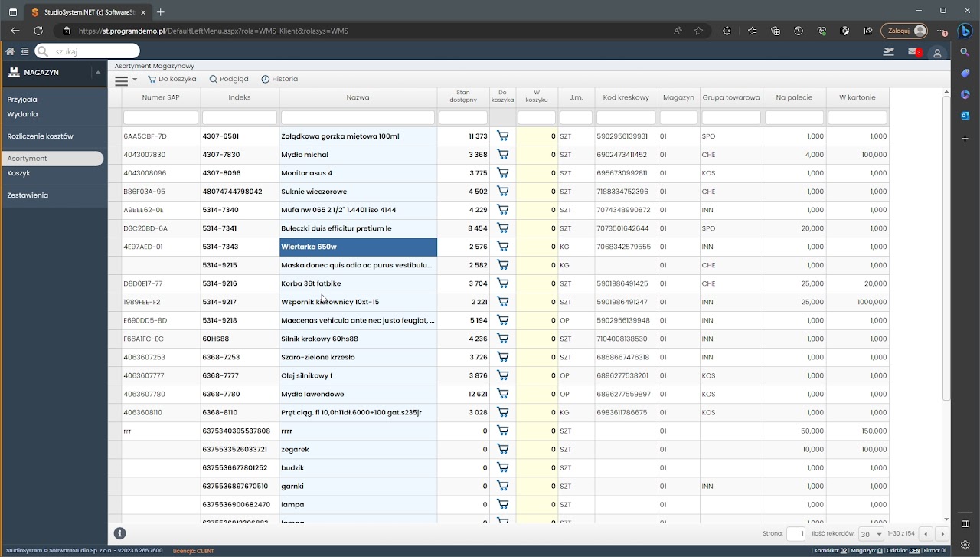Click the Historia button
980x557 pixels.
(279, 79)
